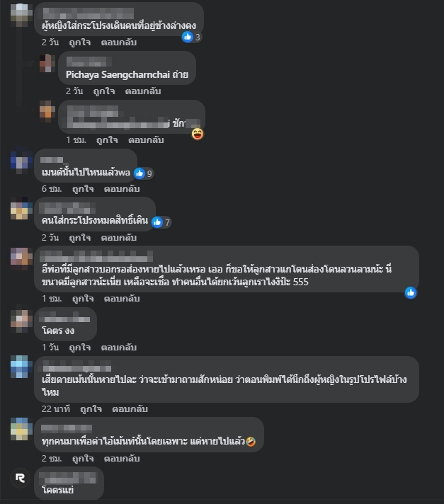The width and height of the screenshot is (444, 504).
Task: Click the laughing emoji reaction on the reply
Action: tap(198, 134)
